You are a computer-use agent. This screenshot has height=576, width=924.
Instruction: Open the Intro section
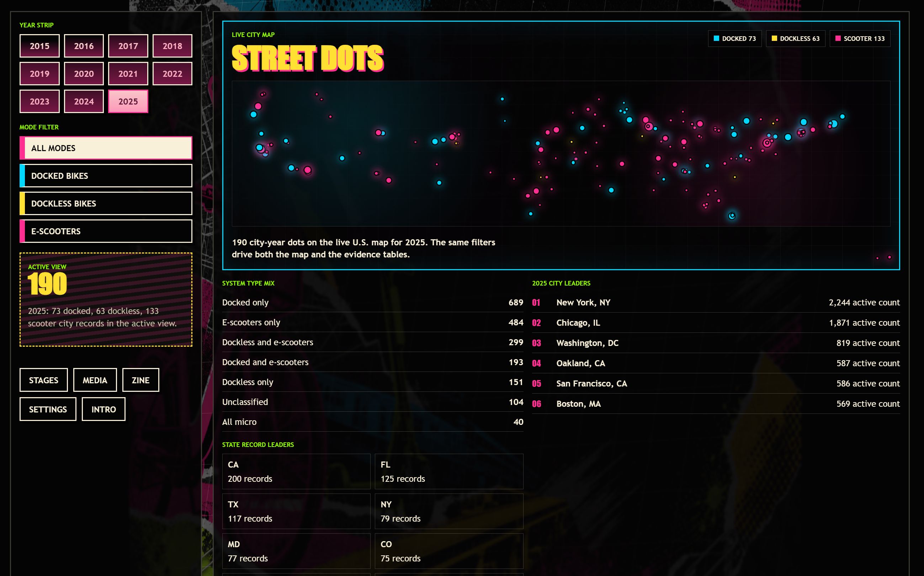point(103,410)
